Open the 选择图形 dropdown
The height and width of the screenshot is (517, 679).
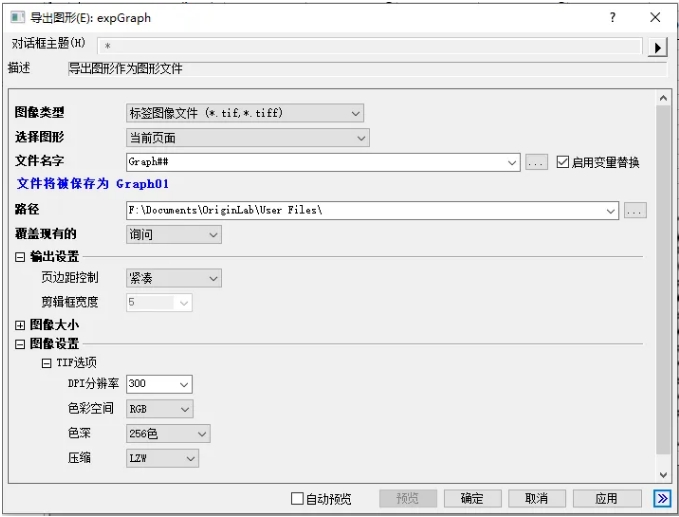pos(248,138)
